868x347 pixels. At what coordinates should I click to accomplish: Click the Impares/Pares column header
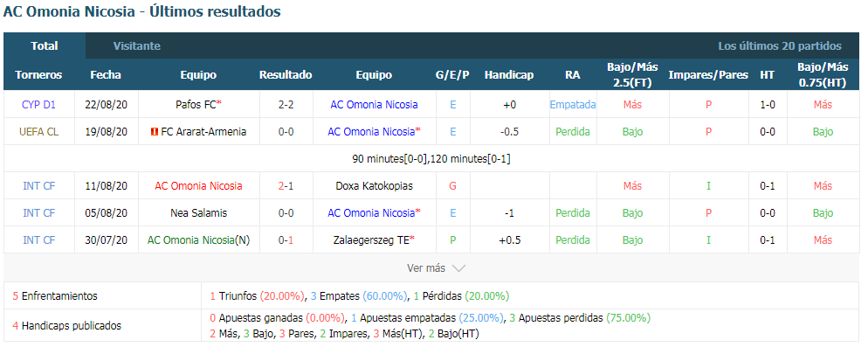pos(708,75)
